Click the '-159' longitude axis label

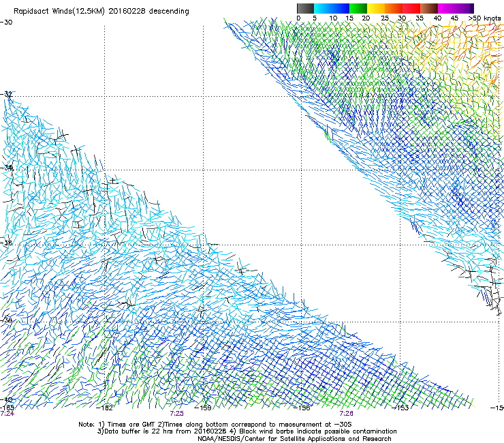point(203,408)
